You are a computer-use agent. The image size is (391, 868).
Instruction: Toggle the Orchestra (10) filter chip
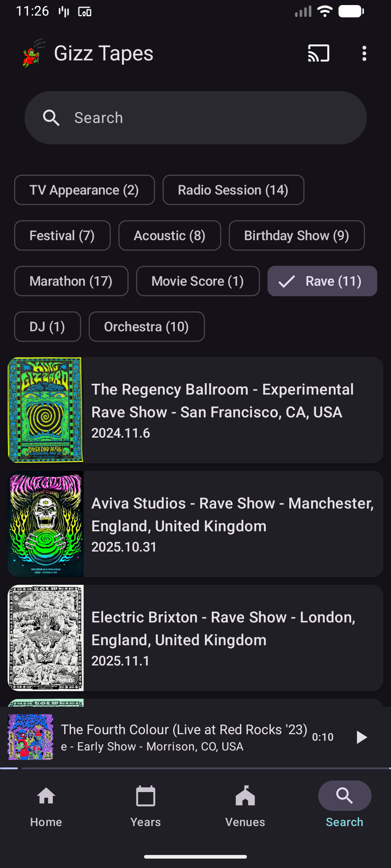coord(147,327)
